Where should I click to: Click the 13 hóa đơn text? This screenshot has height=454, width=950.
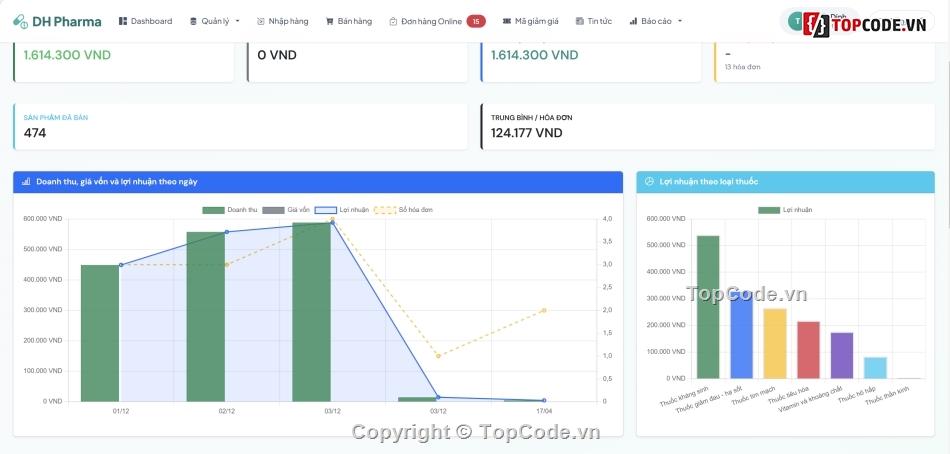(x=742, y=67)
